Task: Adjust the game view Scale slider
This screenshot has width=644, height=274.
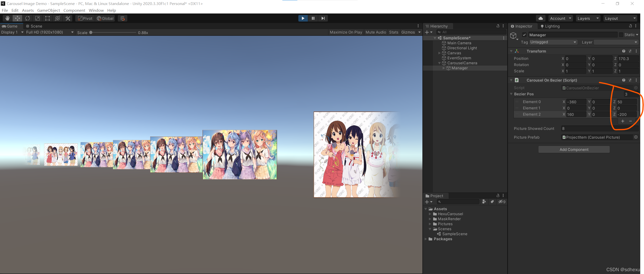Action: click(91, 33)
